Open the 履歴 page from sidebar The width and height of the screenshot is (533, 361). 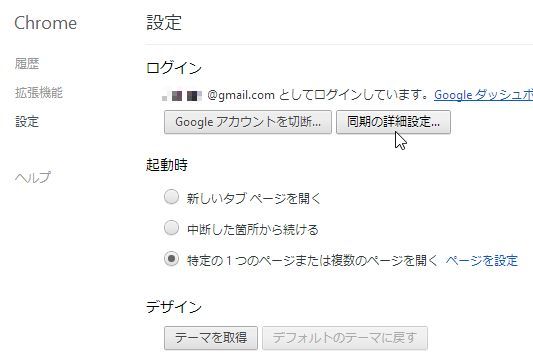(x=27, y=64)
